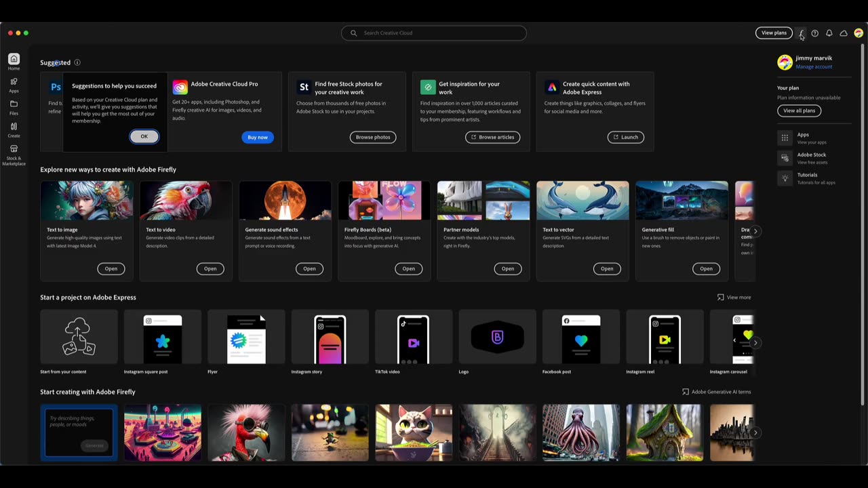Select the Logo template tile
The width and height of the screenshot is (868, 488).
[x=497, y=342]
